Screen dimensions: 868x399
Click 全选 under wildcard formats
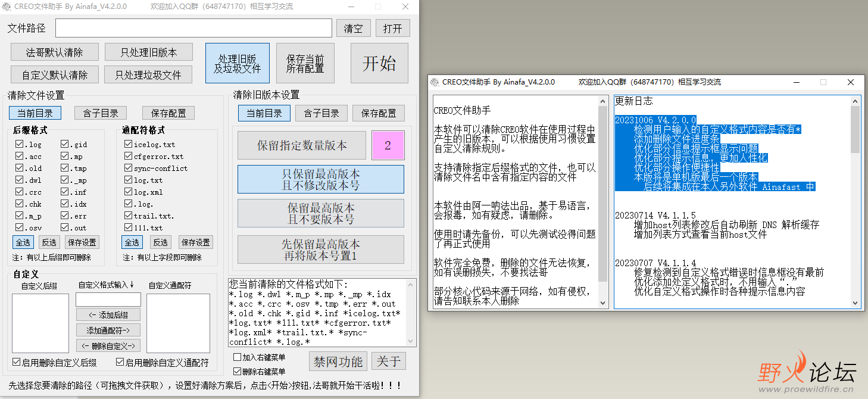coord(132,242)
